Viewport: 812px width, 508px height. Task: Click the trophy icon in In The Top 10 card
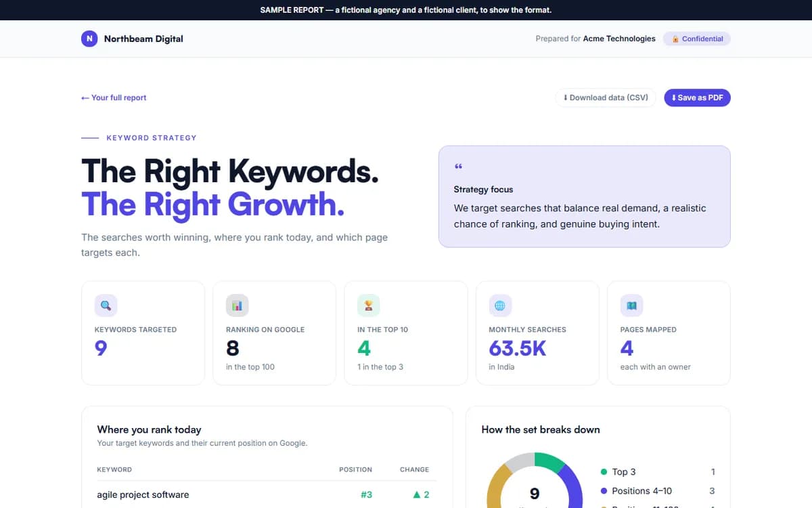368,305
